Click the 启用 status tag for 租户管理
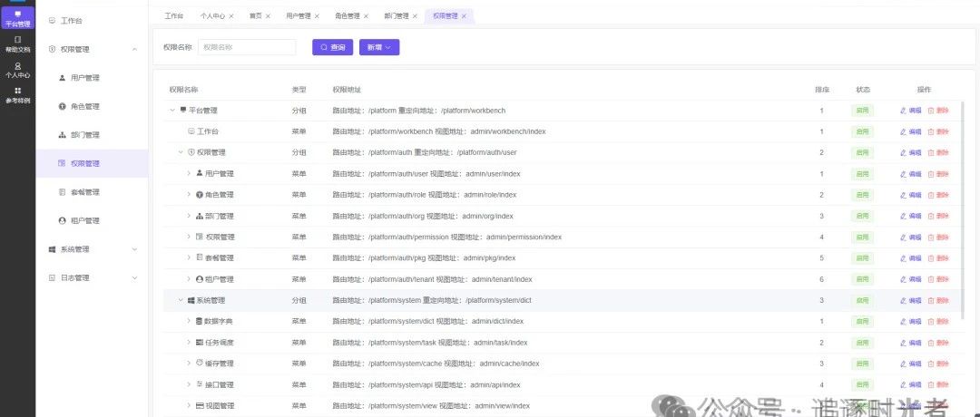This screenshot has height=417, width=980. 863,279
